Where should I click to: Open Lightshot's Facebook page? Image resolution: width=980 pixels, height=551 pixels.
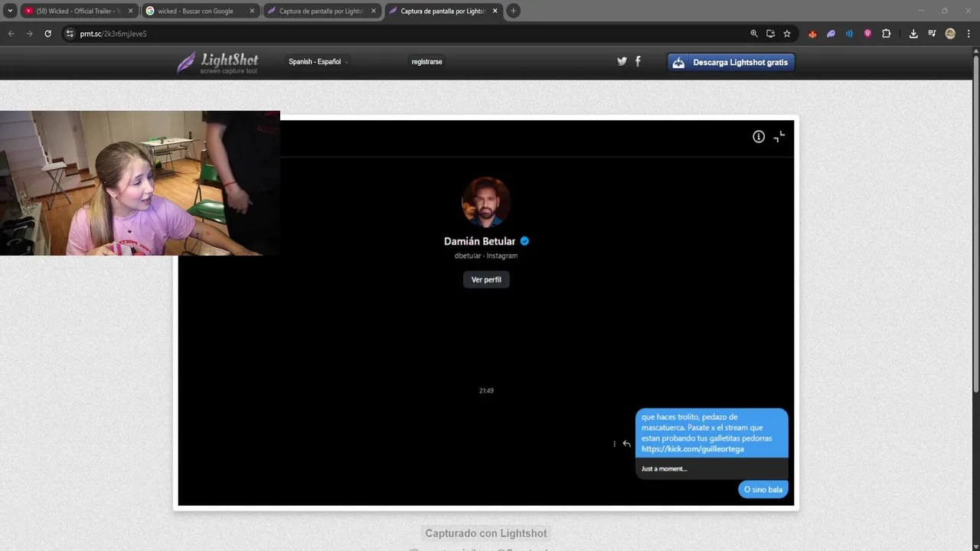[x=638, y=61]
